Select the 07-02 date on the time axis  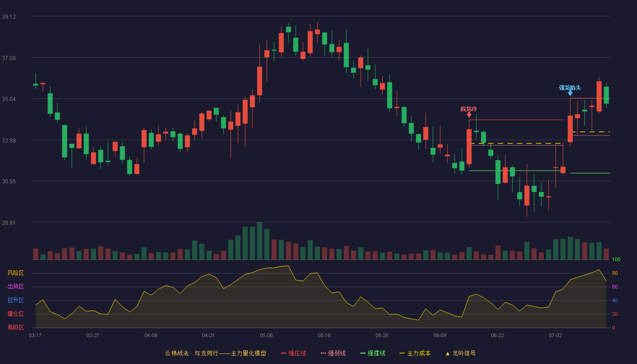point(555,335)
